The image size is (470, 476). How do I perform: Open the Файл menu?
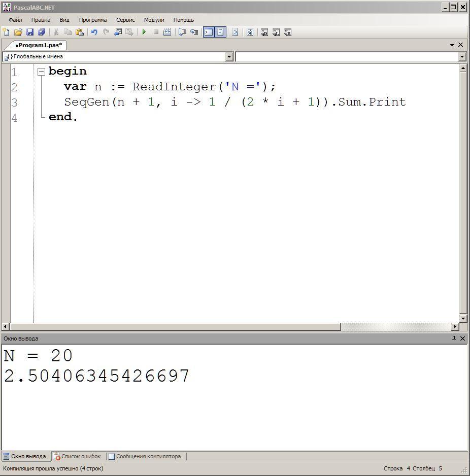click(15, 20)
